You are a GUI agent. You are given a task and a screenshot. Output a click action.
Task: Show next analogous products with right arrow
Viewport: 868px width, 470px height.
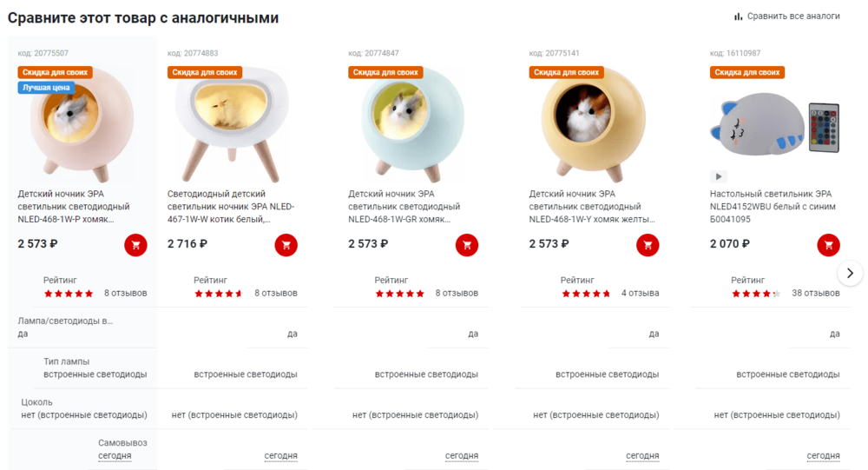(850, 273)
